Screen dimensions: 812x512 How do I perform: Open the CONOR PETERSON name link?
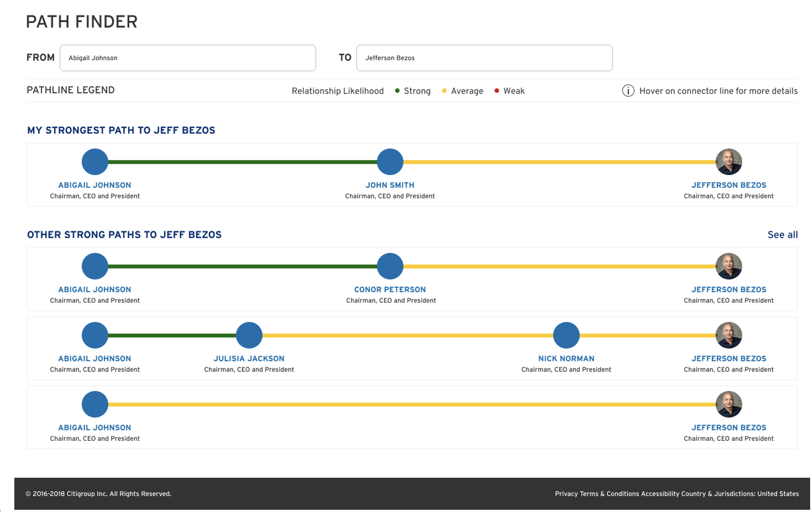[x=390, y=289]
